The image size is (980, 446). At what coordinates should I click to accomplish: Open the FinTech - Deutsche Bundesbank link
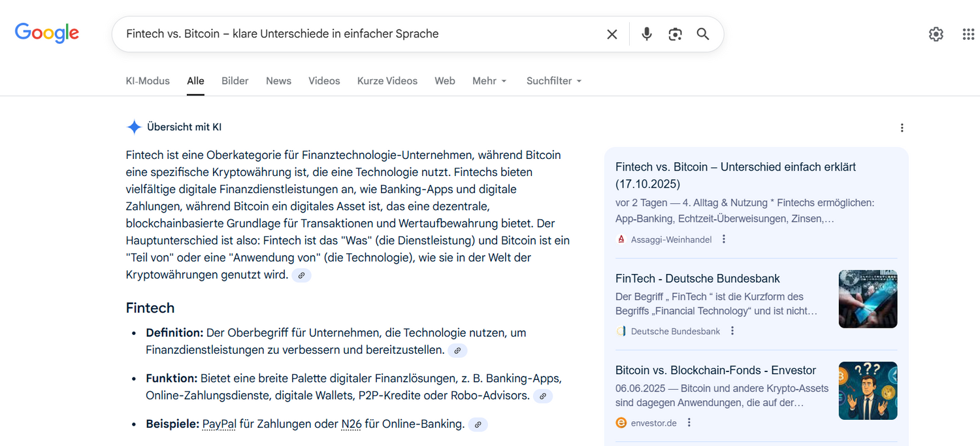pyautogui.click(x=697, y=279)
